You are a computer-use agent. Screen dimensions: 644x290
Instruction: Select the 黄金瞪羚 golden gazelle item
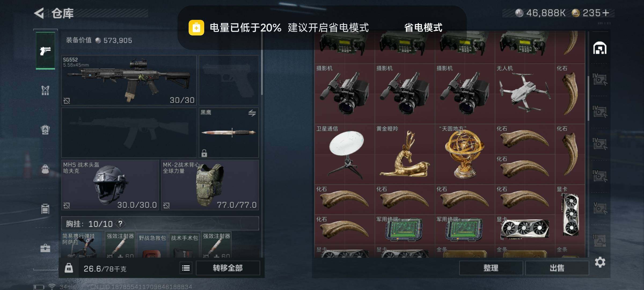coord(405,154)
